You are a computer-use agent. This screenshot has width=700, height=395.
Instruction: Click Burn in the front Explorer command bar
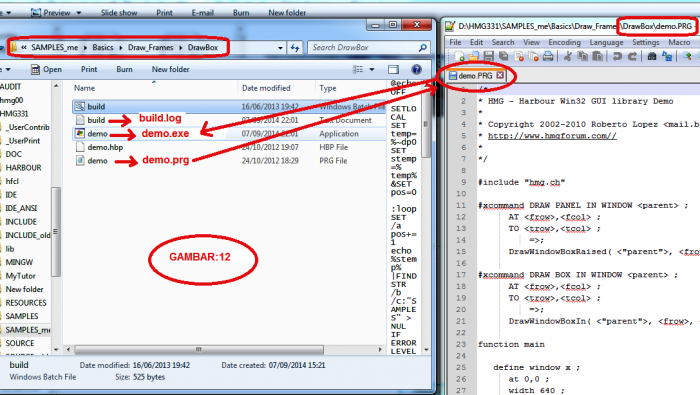pos(124,69)
